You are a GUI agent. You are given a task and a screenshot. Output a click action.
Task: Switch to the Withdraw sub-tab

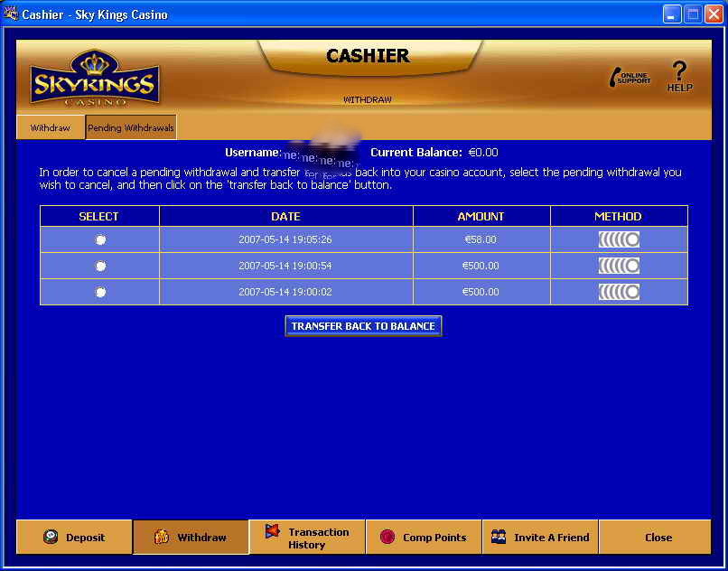(x=51, y=127)
